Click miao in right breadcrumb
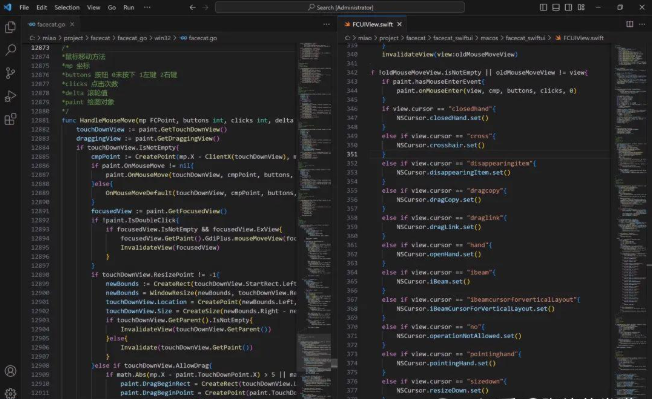 pos(365,38)
